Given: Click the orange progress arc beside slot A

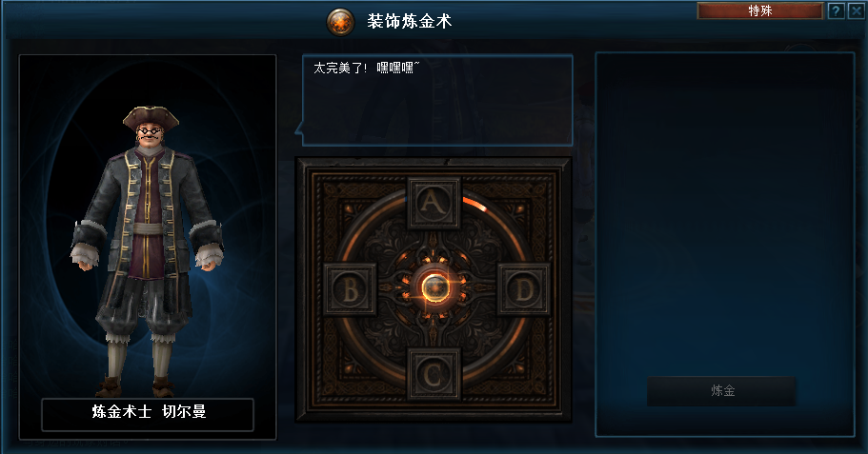Looking at the screenshot, I should [x=474, y=204].
